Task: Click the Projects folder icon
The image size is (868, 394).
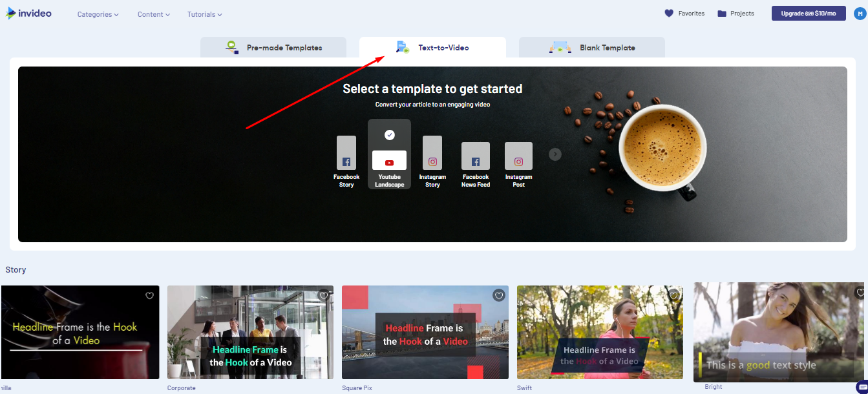Action: [722, 14]
